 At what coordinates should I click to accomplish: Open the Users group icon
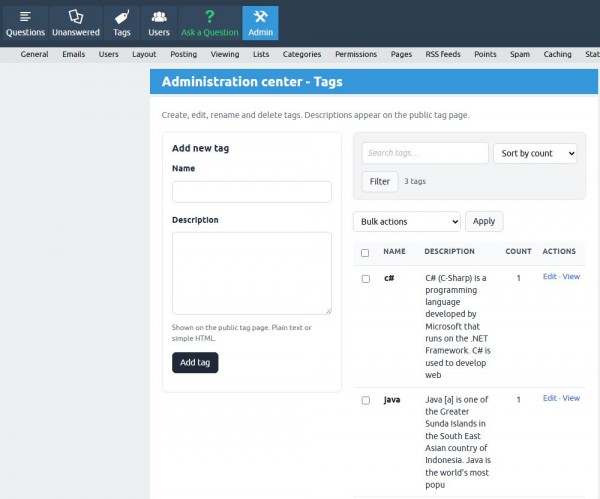click(159, 16)
